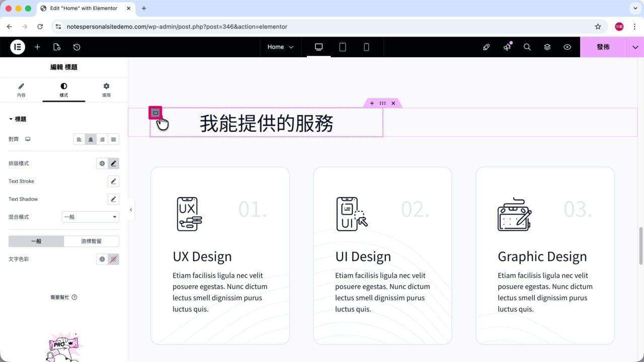Edit Text Stroke settings
This screenshot has height=362, width=644.
pos(114,181)
